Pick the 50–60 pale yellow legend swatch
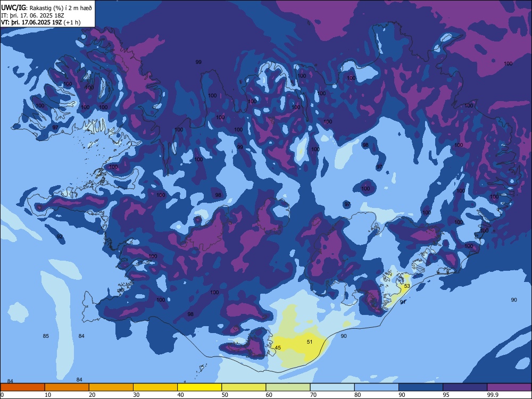The width and height of the screenshot is (532, 399). pyautogui.click(x=244, y=387)
